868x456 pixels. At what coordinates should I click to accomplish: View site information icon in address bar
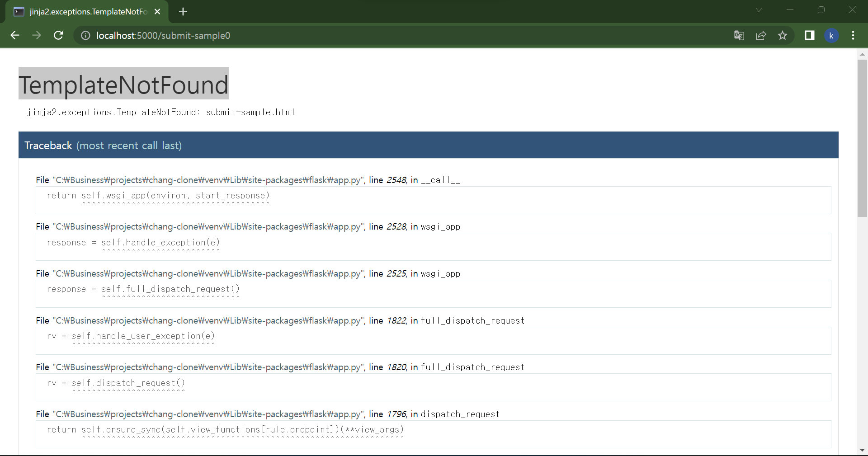[x=85, y=35]
